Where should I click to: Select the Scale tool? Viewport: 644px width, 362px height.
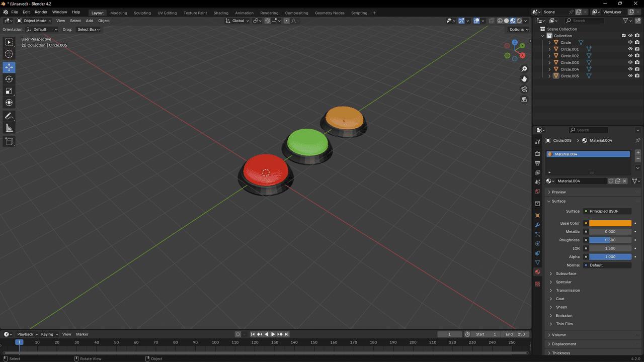click(9, 91)
